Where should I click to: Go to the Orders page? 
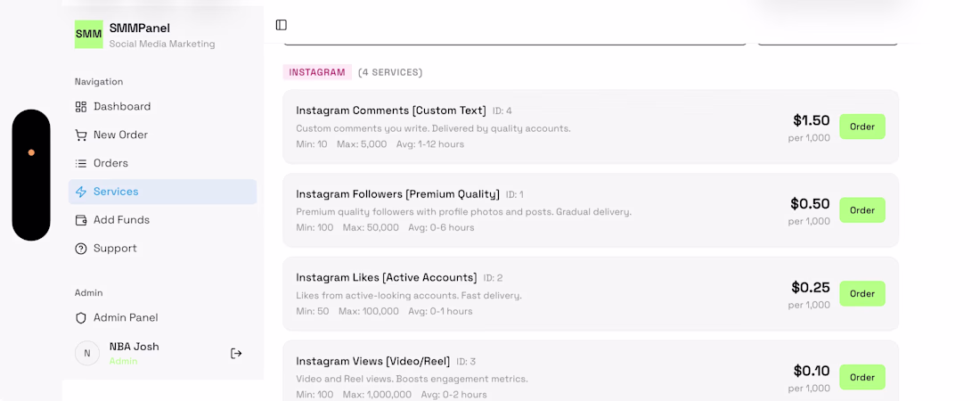110,164
